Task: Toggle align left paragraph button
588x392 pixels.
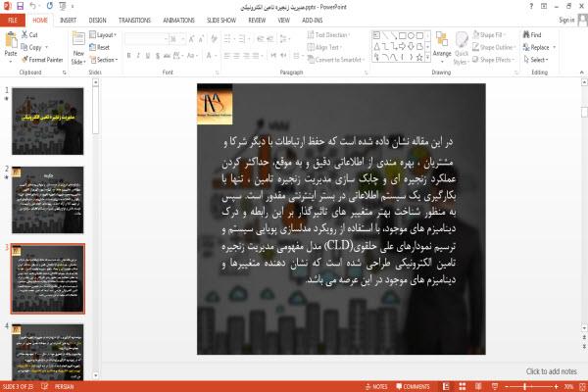Action: coord(227,56)
